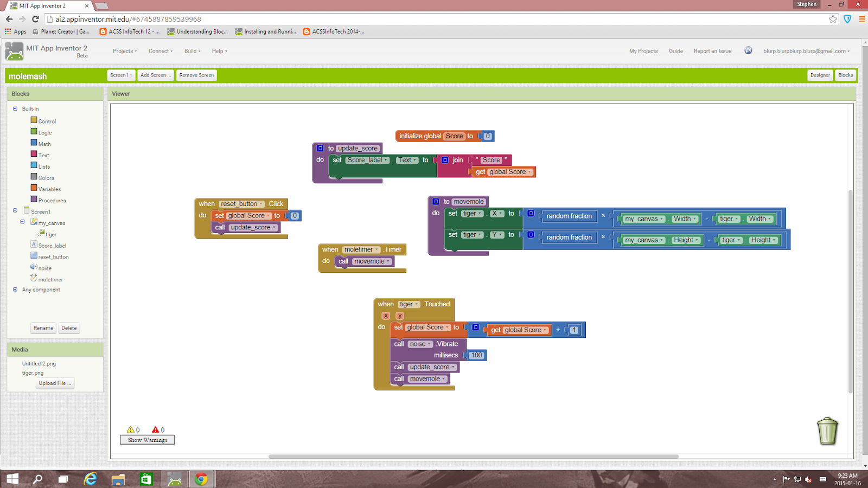The width and height of the screenshot is (868, 488).
Task: Click the yellow warning triangle icon
Action: (x=130, y=429)
